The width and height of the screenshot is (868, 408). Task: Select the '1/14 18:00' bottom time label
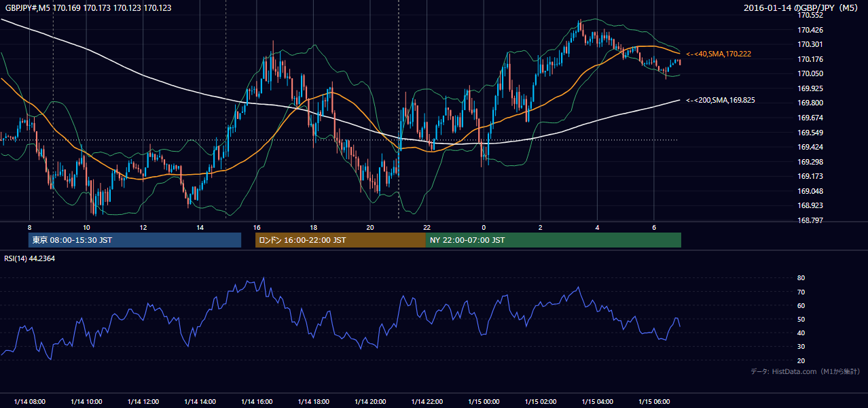tap(313, 401)
